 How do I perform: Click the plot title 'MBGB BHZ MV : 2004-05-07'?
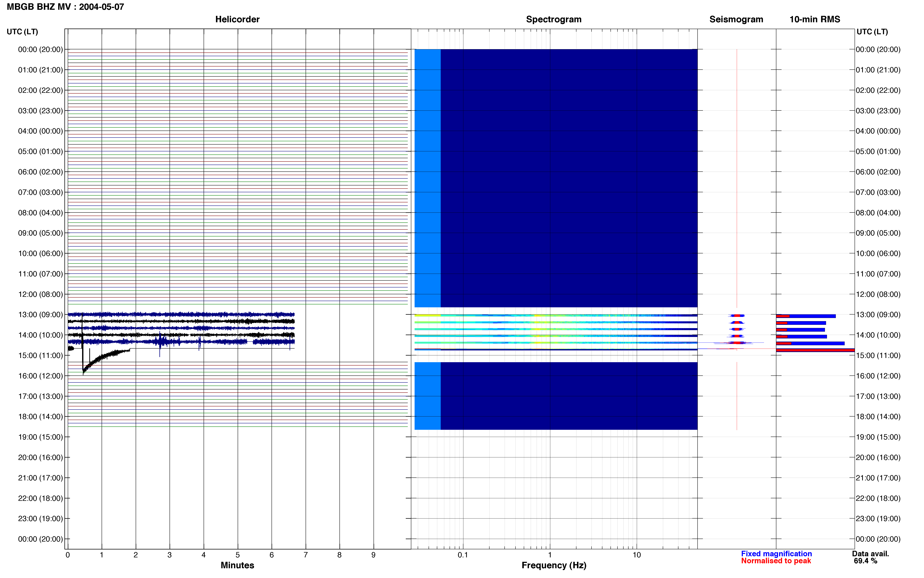tap(65, 7)
